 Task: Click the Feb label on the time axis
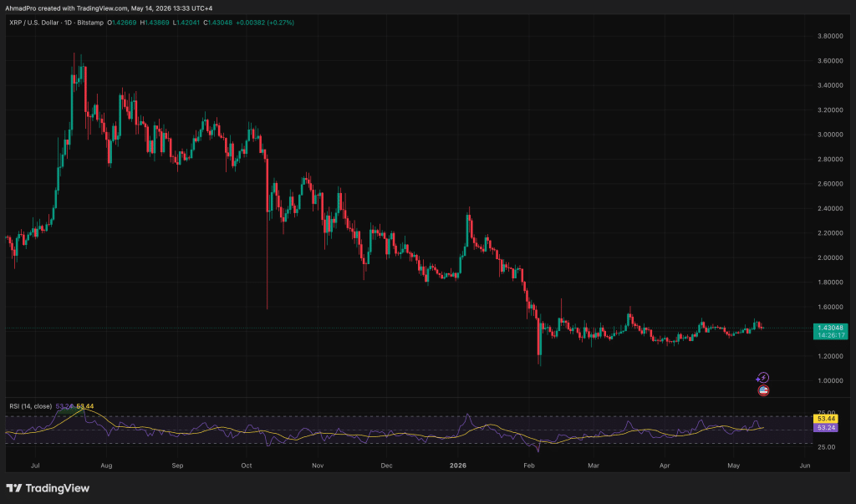(528, 466)
